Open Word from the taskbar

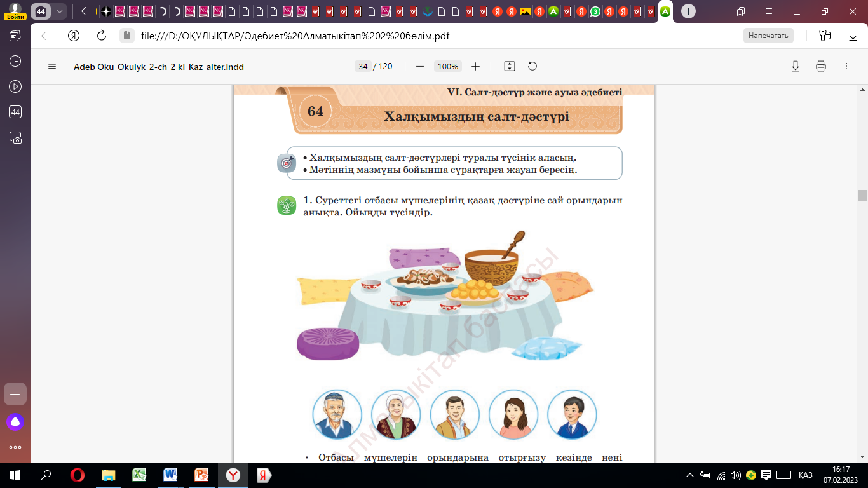click(170, 475)
